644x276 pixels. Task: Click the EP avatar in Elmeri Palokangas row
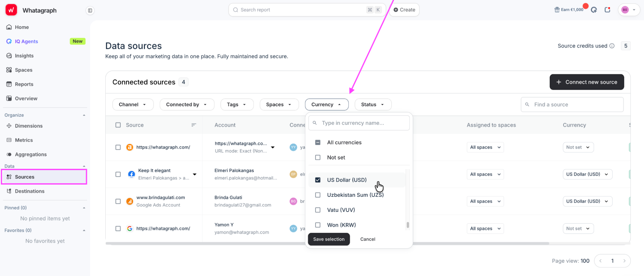(293, 174)
